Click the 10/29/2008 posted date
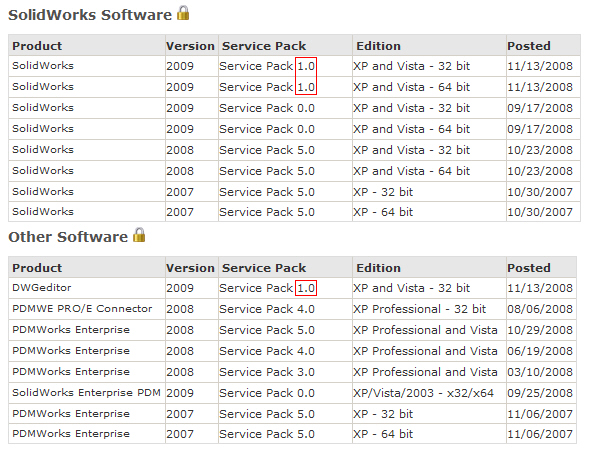The width and height of the screenshot is (589, 450). 540,330
